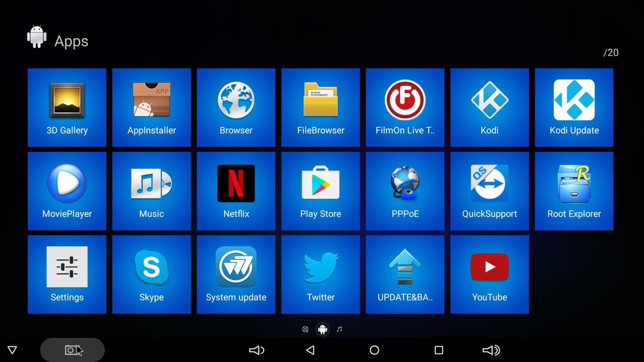This screenshot has height=362, width=644.
Task: Switch to the video category page indicator
Action: tap(305, 329)
